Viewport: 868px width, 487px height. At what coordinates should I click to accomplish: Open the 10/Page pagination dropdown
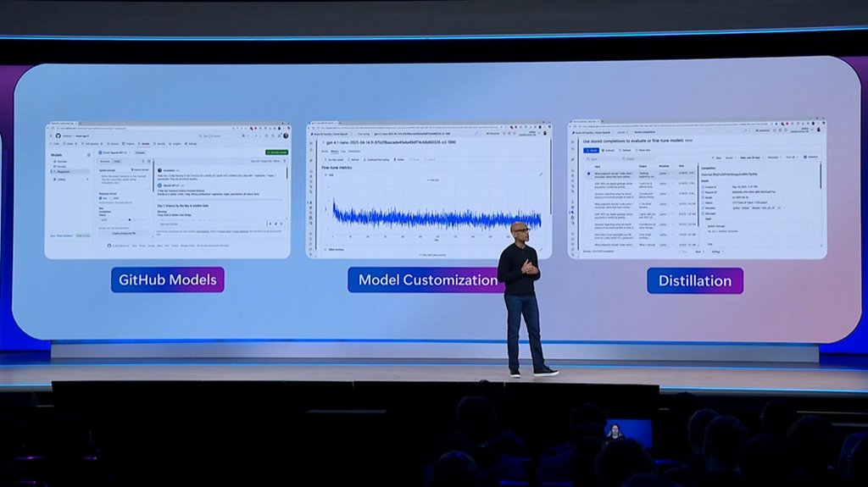[717, 252]
